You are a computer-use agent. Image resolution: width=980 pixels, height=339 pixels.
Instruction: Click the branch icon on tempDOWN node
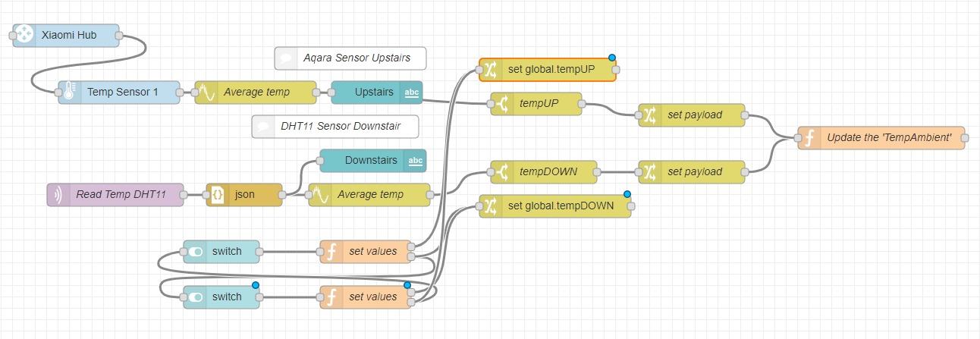point(501,172)
